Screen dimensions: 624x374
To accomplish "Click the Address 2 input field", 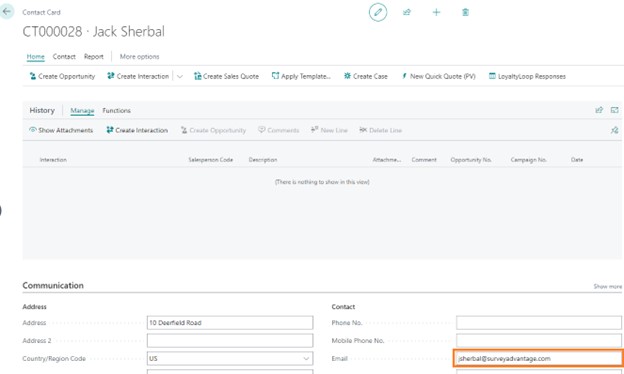I will point(230,341).
